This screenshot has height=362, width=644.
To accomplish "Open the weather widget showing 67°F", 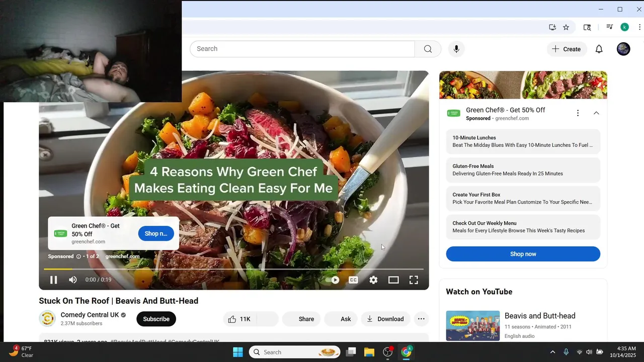I will click(x=21, y=352).
